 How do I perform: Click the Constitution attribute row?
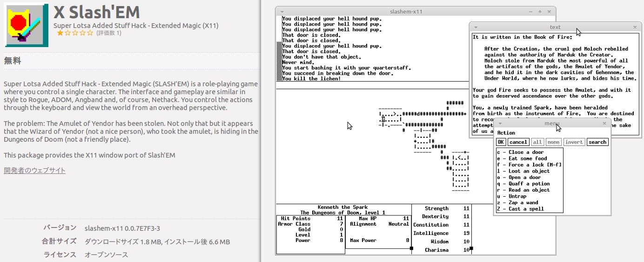442,225
